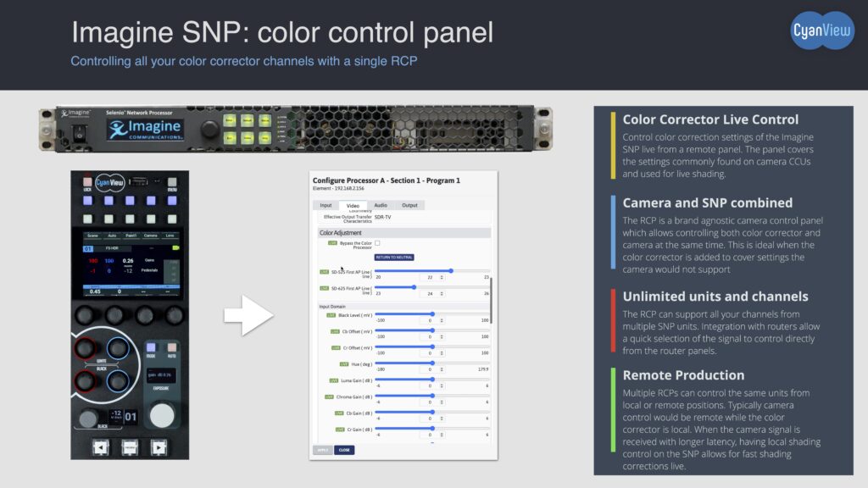Image resolution: width=868 pixels, height=488 pixels.
Task: Click the 'Remote Production' heading
Action: (683, 375)
